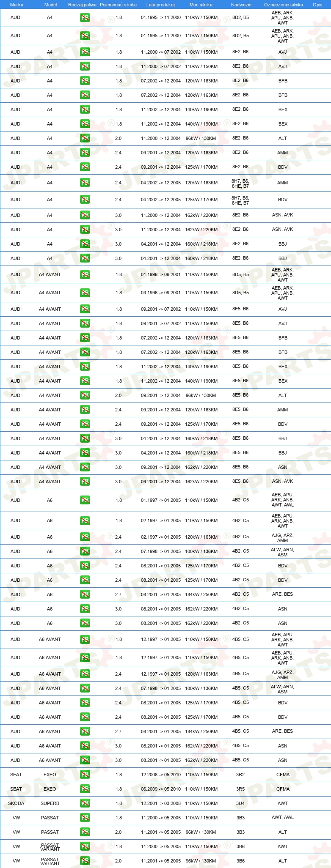Viewport: 331px width, 868px height.
Task: Click the Opis column header
Action: click(317, 5)
